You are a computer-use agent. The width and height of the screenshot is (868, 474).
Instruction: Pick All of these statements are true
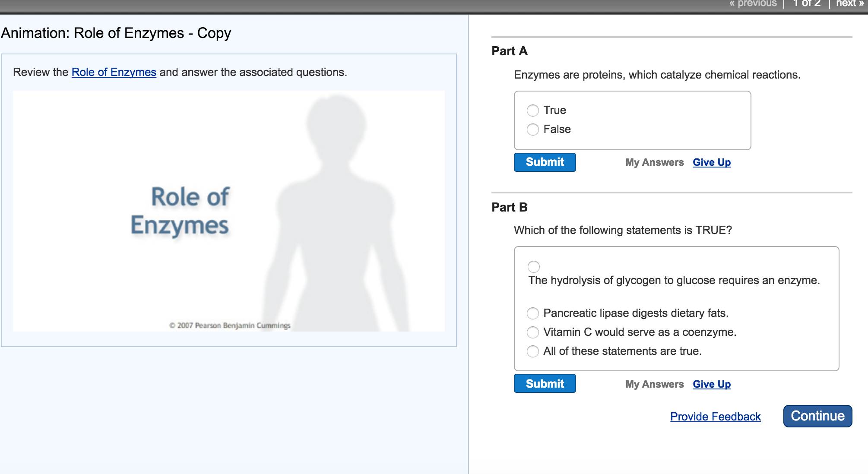pyautogui.click(x=533, y=351)
